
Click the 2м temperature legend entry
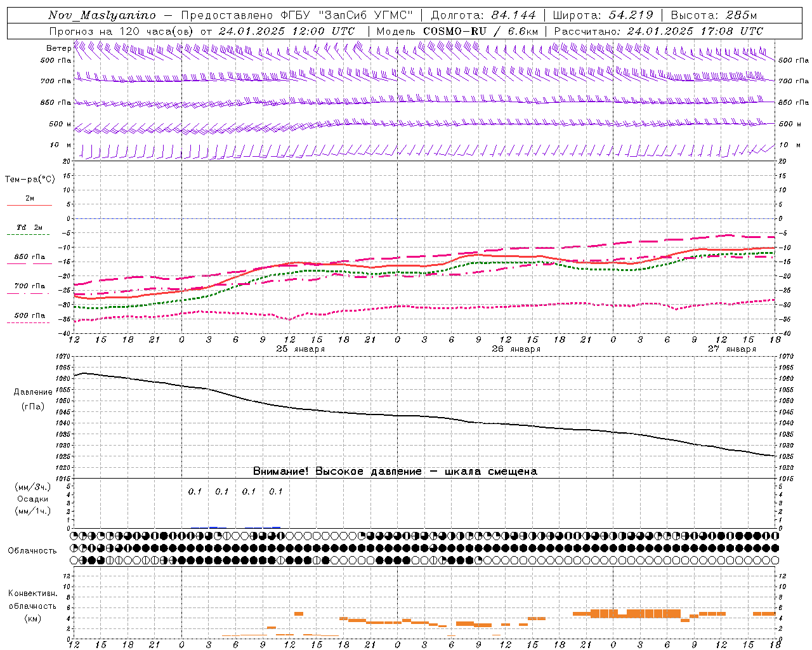pyautogui.click(x=30, y=199)
